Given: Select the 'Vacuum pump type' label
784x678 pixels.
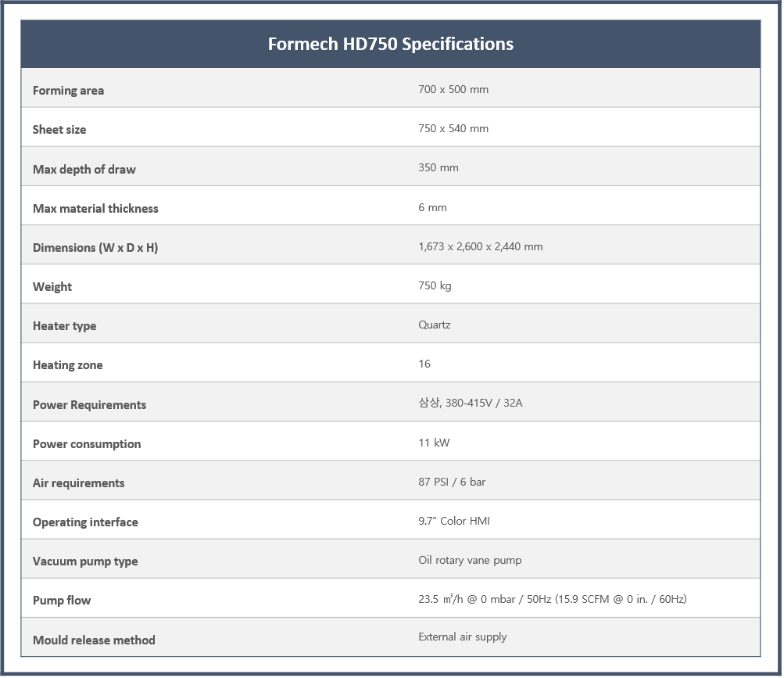Looking at the screenshot, I should coord(85,561).
